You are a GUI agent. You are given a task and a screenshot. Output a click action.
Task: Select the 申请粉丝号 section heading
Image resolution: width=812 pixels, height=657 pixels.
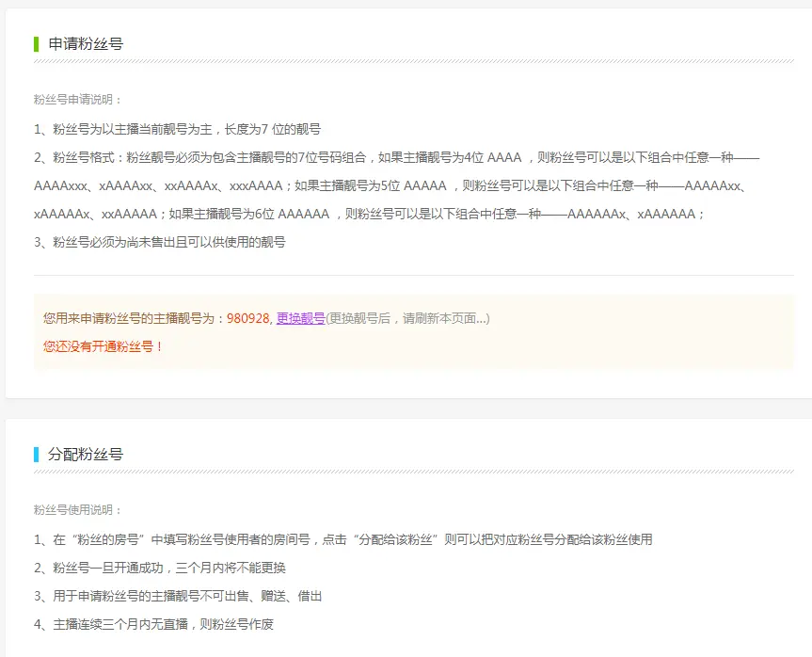tap(86, 44)
